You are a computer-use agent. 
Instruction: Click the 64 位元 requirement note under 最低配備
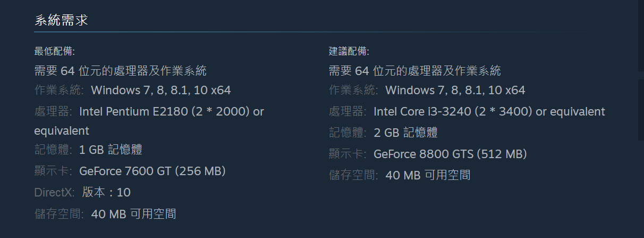point(121,71)
